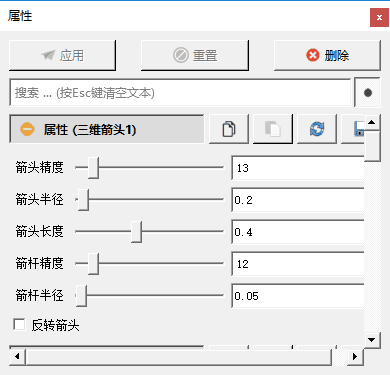Click the horizontal scrollbar left arrow
Screen dimensions: 390x375
point(17,357)
